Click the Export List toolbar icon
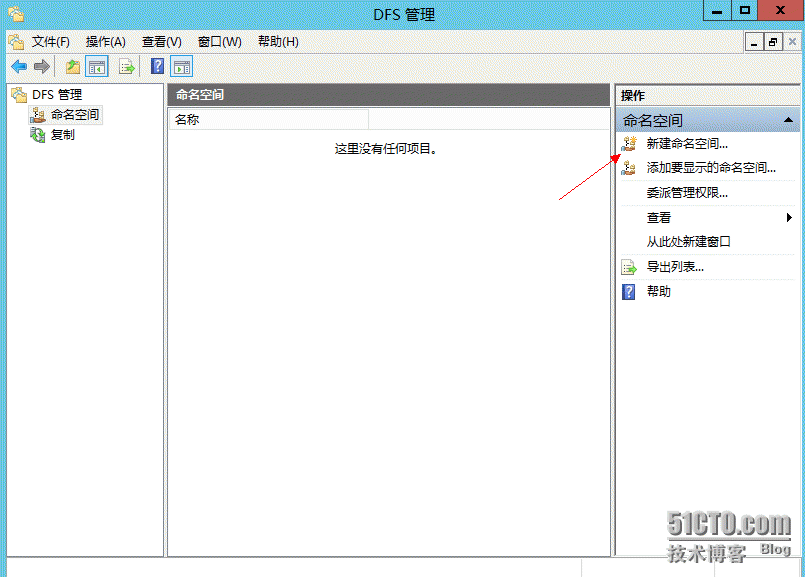Image resolution: width=805 pixels, height=577 pixels. pos(126,67)
